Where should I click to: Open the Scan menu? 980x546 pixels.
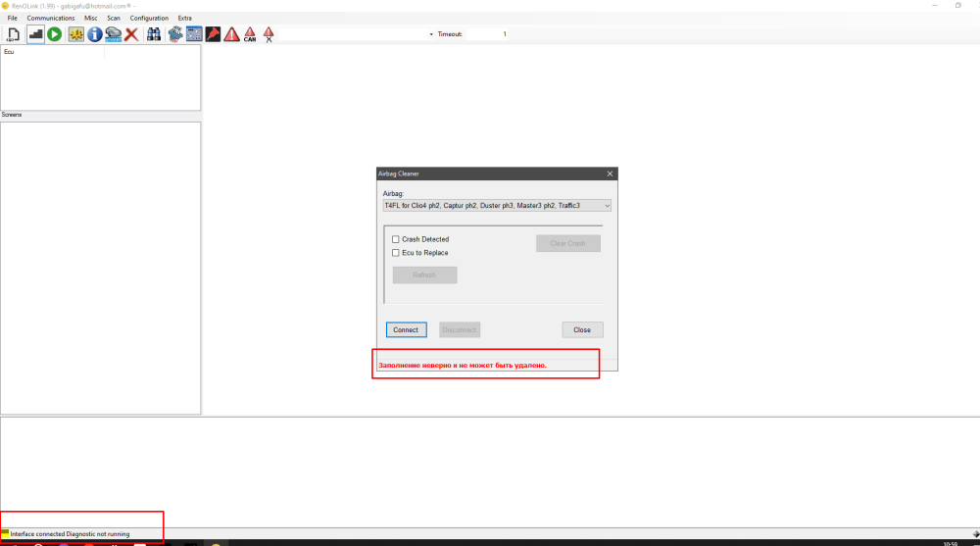tap(114, 19)
